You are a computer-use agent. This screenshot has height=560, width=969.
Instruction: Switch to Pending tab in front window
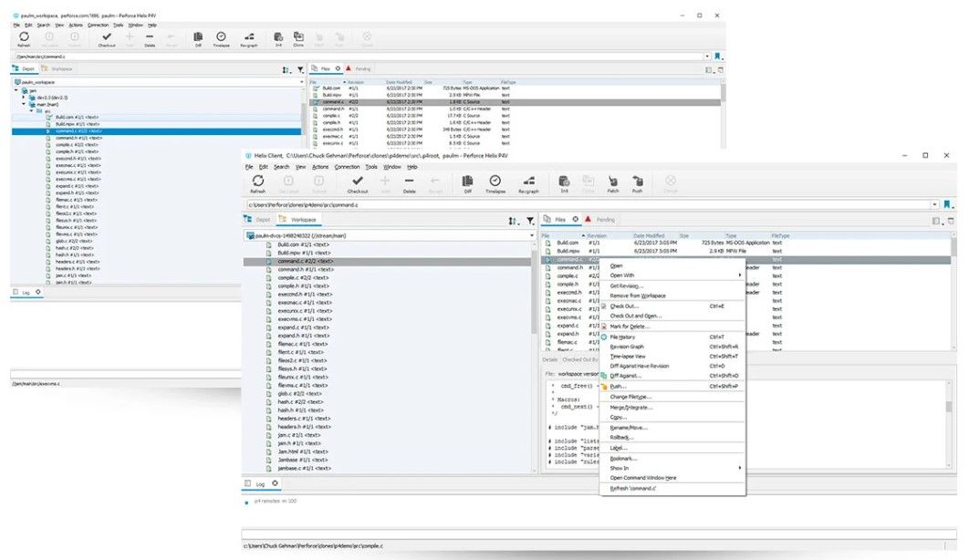600,220
